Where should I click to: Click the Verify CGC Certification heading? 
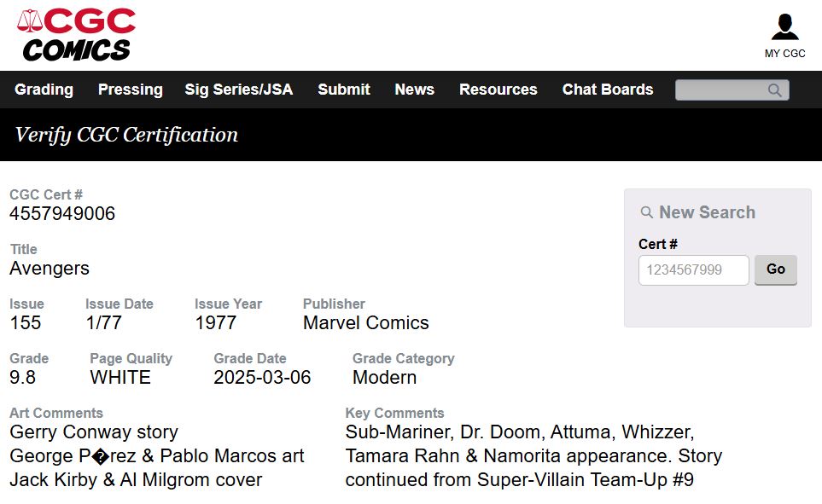(x=126, y=135)
